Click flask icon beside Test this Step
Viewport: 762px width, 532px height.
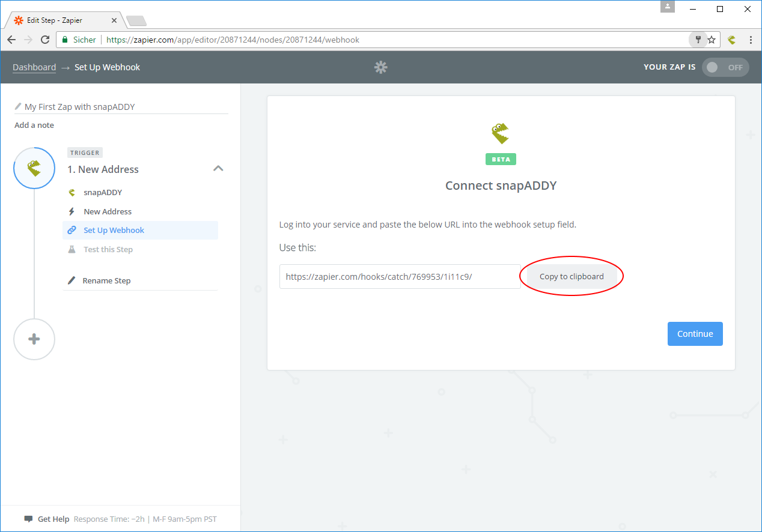(x=72, y=249)
